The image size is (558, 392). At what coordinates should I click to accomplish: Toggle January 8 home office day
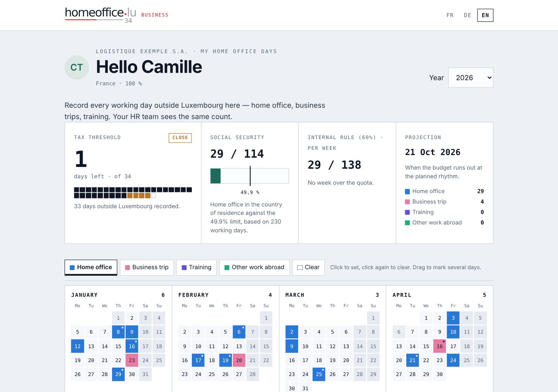click(118, 332)
